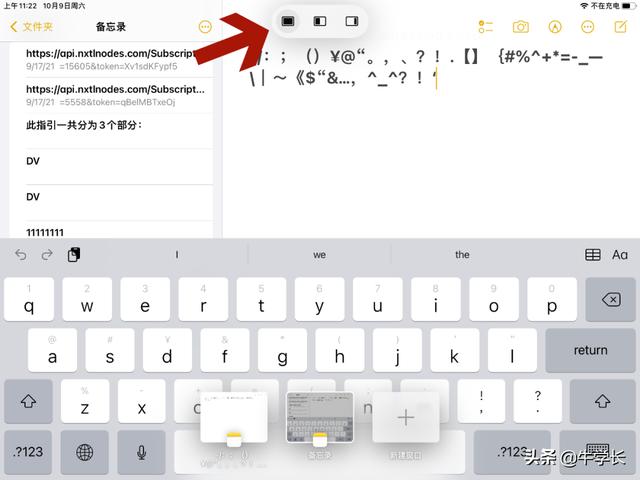Insert a table using table icon
Image resolution: width=640 pixels, height=480 pixels.
pos(592,255)
